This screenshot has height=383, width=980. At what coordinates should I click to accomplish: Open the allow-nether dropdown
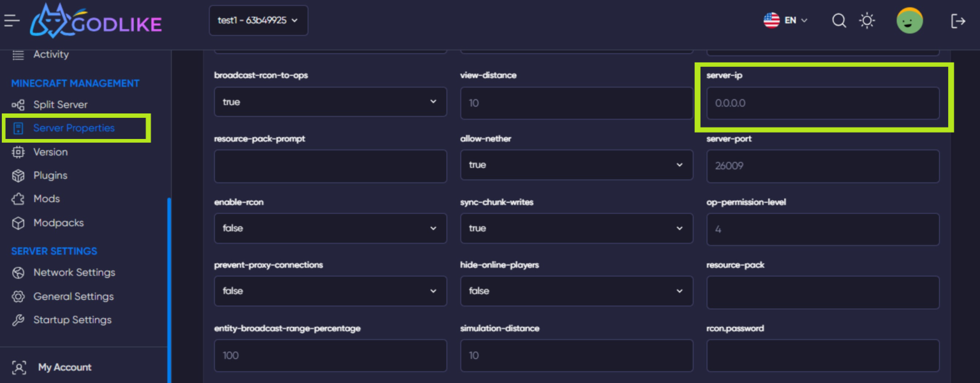tap(576, 165)
